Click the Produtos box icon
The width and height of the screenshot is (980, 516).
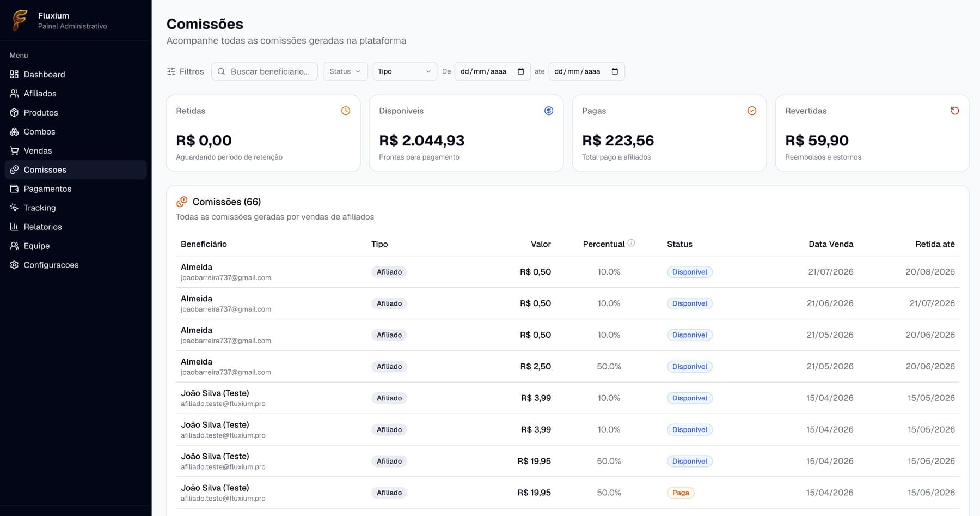(14, 112)
